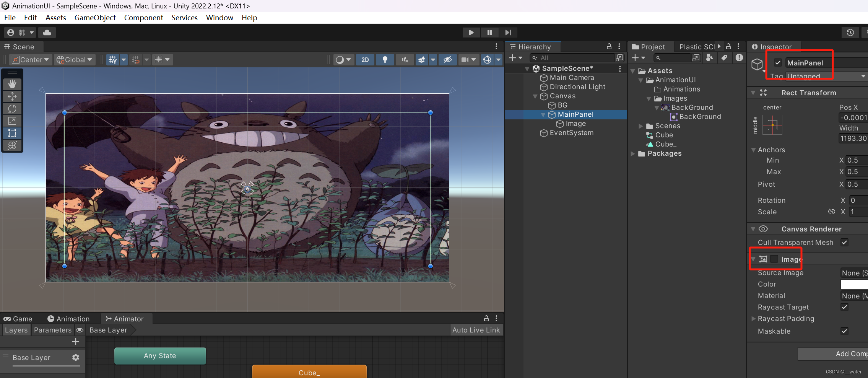
Task: Select the Transform tool in Scene
Action: click(12, 145)
